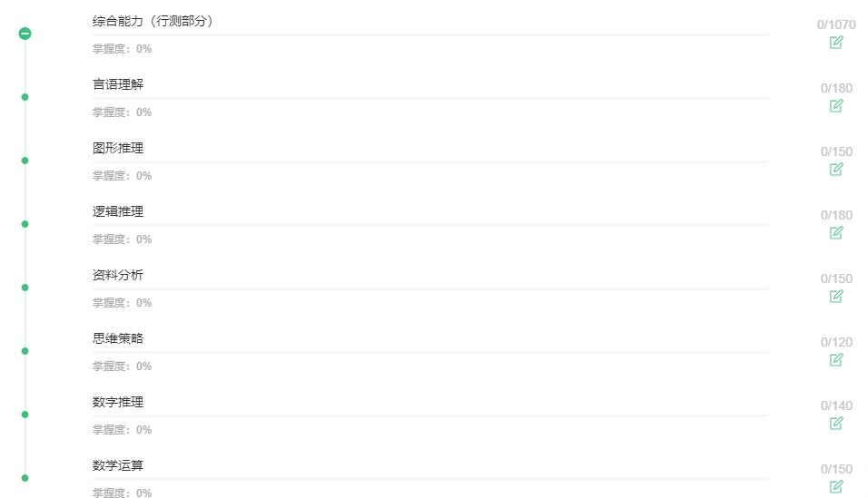The width and height of the screenshot is (868, 498).
Task: Click the practice icon for 逻辑推理
Action: click(x=836, y=233)
